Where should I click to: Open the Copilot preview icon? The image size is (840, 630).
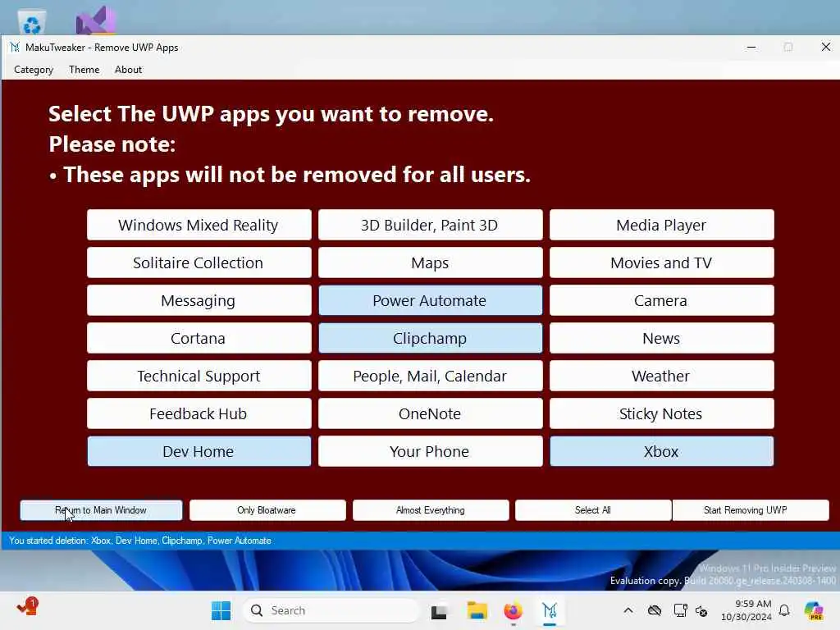814,610
